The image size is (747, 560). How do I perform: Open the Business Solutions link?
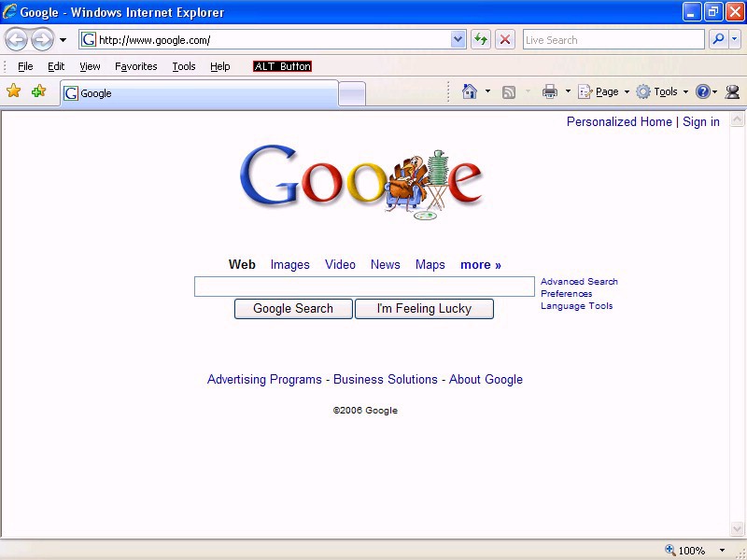pos(386,380)
